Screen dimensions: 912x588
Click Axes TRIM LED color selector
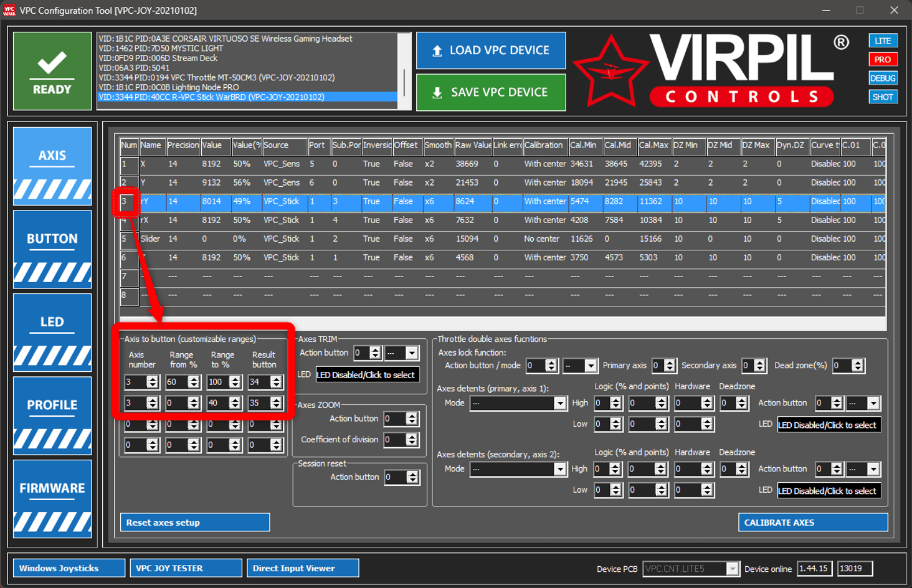click(x=368, y=375)
